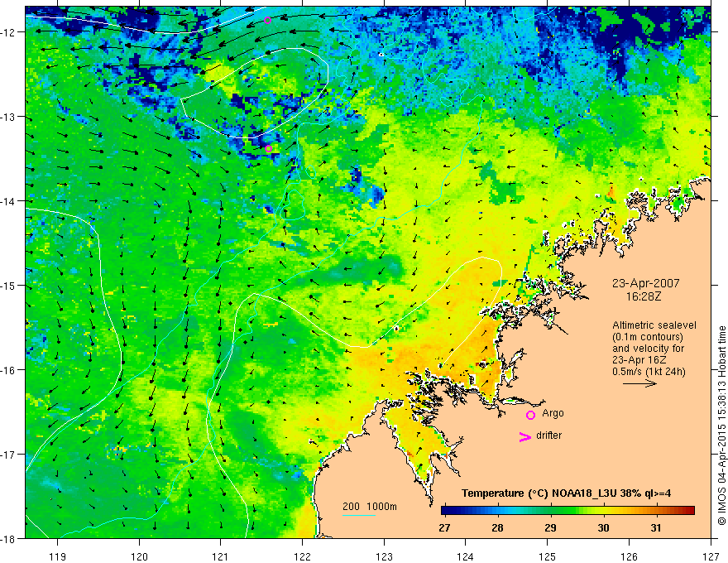Click the "200 1000m" depth contour label
The height and width of the screenshot is (563, 728).
tap(370, 507)
